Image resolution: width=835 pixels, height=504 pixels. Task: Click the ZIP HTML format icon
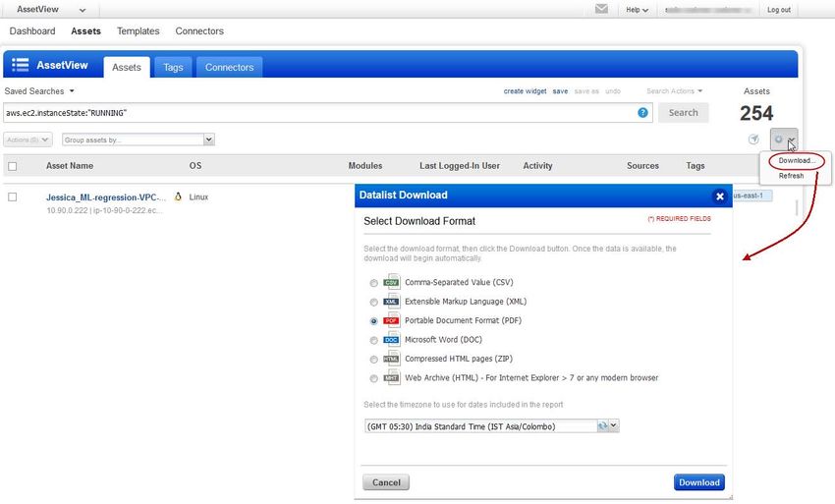(391, 359)
